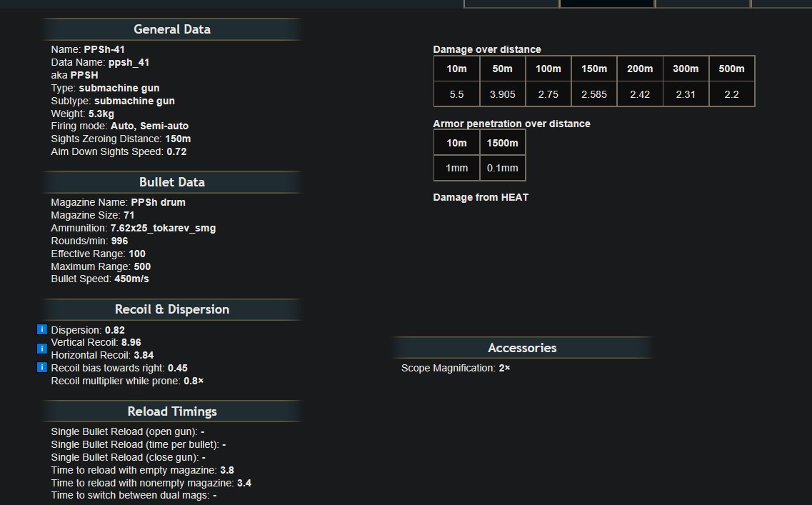Click the Damage over distance heading
Image resolution: width=812 pixels, height=505 pixels.
486,49
